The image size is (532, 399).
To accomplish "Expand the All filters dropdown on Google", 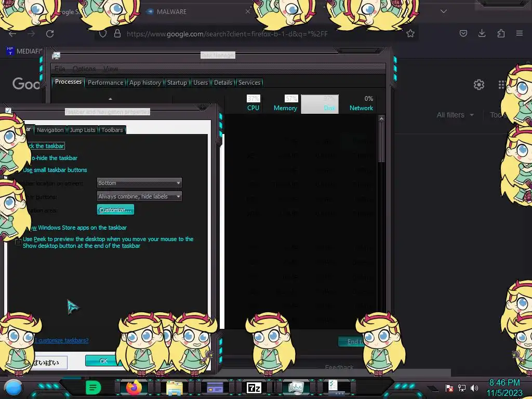I will (x=455, y=115).
